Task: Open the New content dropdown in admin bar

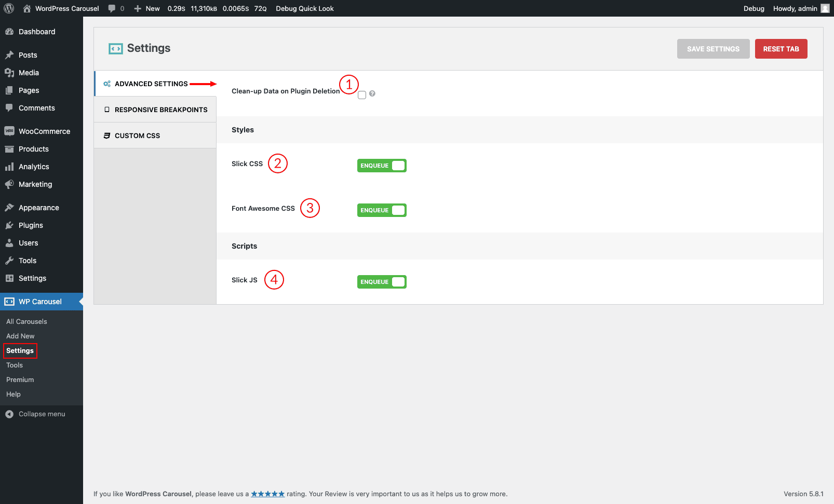Action: tap(147, 8)
